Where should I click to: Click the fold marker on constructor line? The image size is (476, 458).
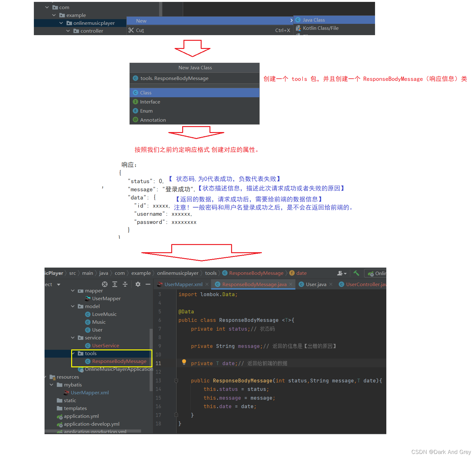(x=176, y=381)
